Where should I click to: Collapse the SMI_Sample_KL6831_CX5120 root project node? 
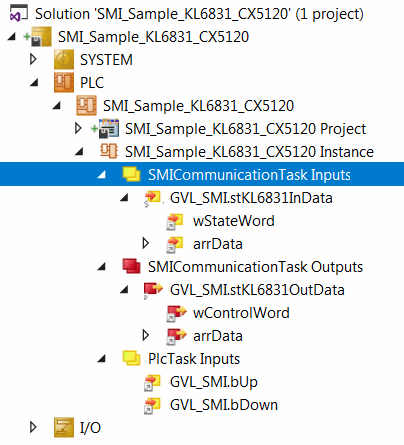pyautogui.click(x=12, y=37)
